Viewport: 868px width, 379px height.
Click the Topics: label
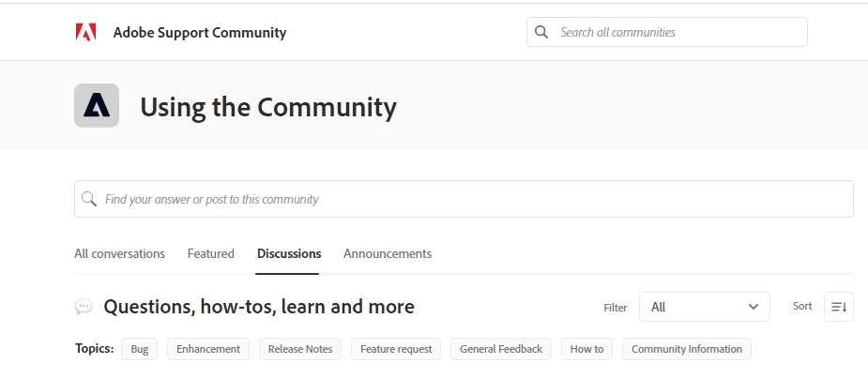(94, 349)
